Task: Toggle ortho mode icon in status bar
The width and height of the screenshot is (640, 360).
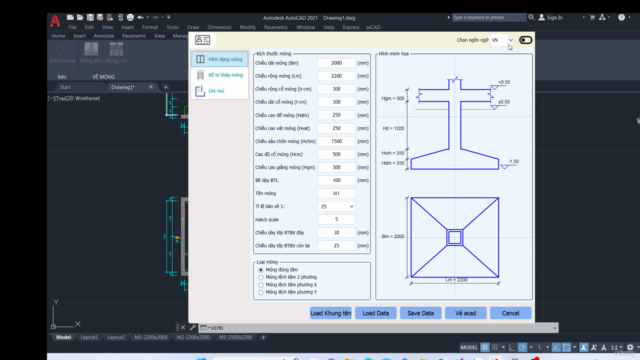Action: (512, 347)
